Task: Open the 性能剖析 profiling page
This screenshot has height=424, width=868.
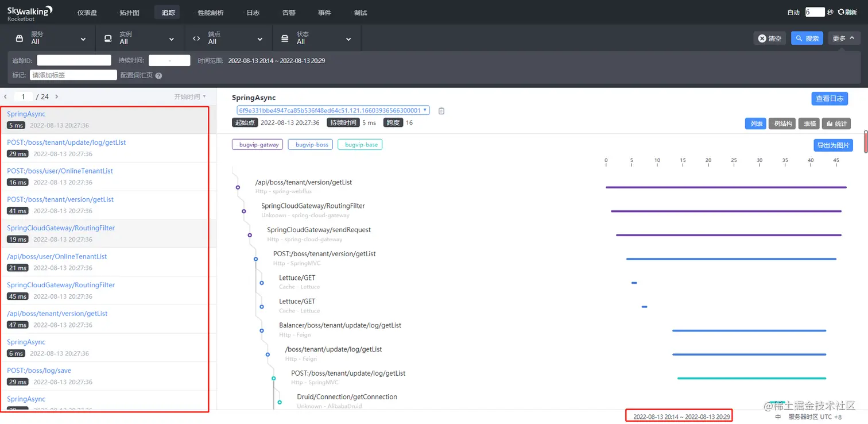Action: click(211, 13)
